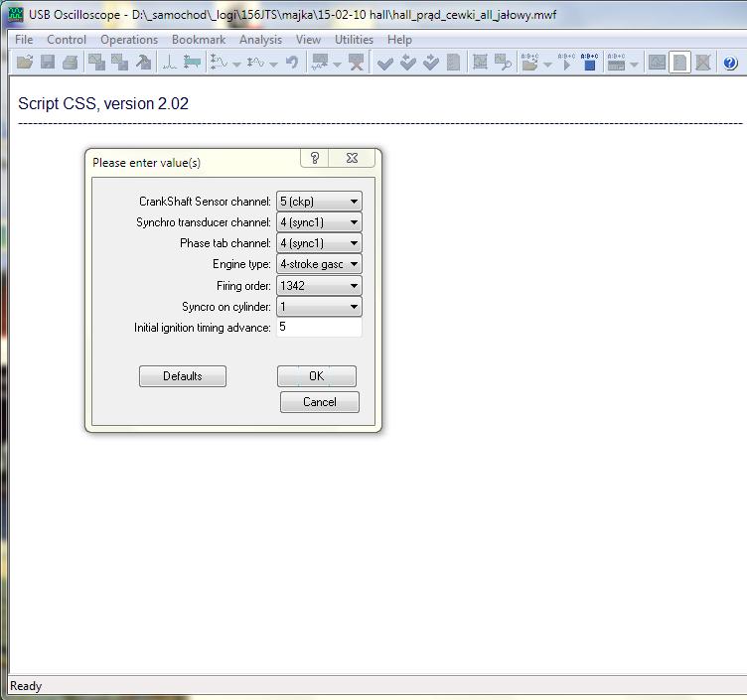Screen dimensions: 747x700
Task: Open CrankShaft Sensor channel dropdown
Action: 319,202
